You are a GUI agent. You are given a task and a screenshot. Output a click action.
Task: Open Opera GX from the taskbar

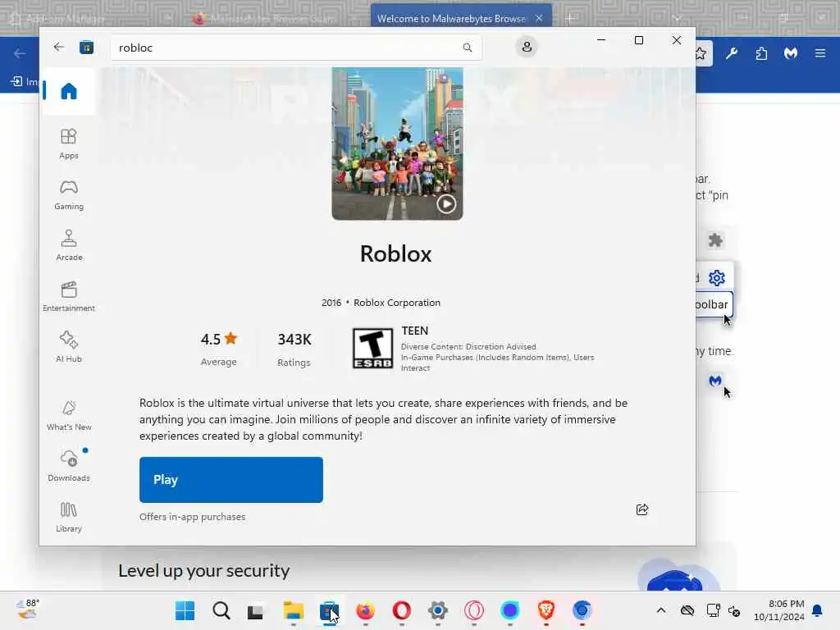tap(474, 610)
